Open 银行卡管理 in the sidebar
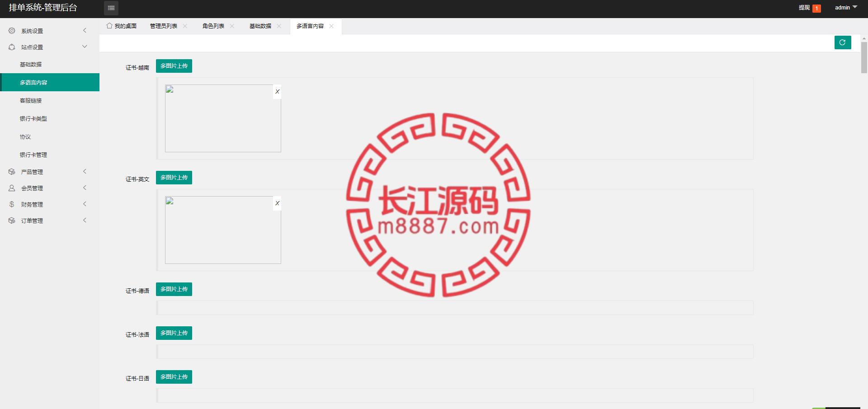Image resolution: width=868 pixels, height=409 pixels. tap(50, 155)
